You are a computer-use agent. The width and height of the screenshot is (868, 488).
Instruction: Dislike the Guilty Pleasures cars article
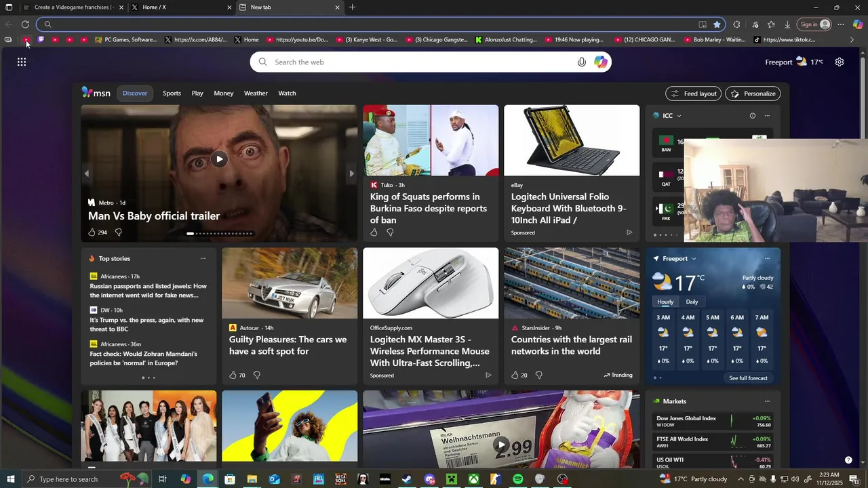click(256, 375)
